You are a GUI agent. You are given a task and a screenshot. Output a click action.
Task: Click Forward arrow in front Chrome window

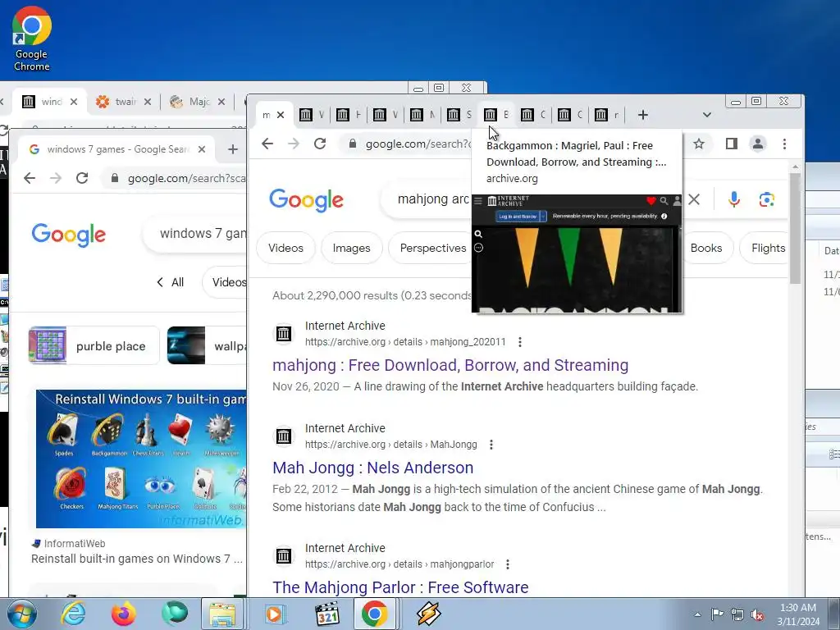coord(294,144)
